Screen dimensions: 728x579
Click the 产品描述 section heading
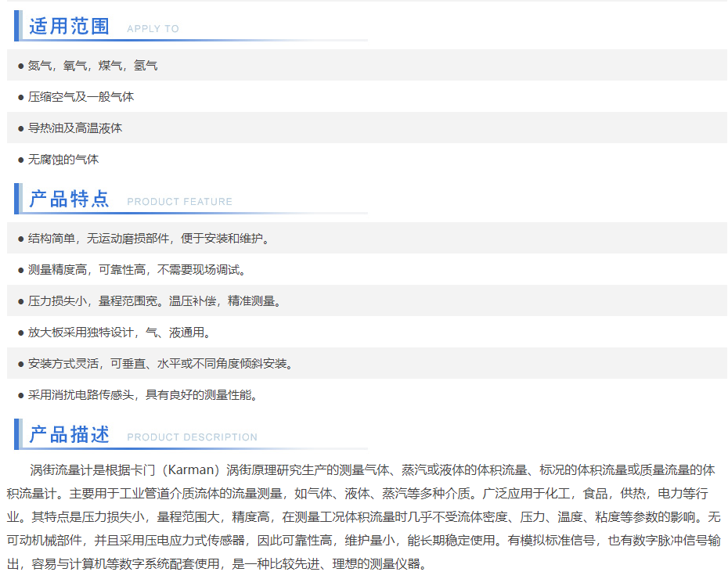[x=70, y=434]
